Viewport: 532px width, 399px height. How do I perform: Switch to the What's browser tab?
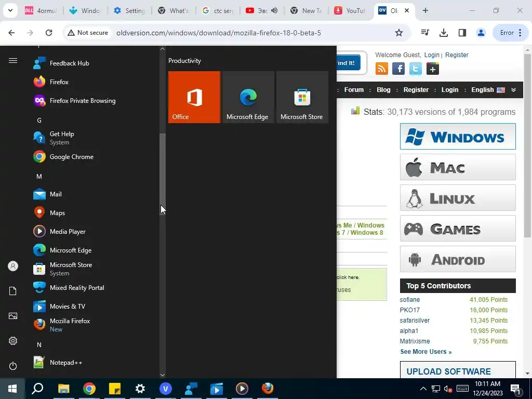tap(174, 10)
